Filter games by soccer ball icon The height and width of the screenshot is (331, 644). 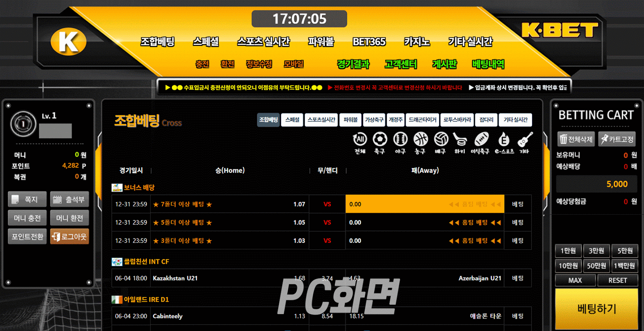pyautogui.click(x=380, y=143)
